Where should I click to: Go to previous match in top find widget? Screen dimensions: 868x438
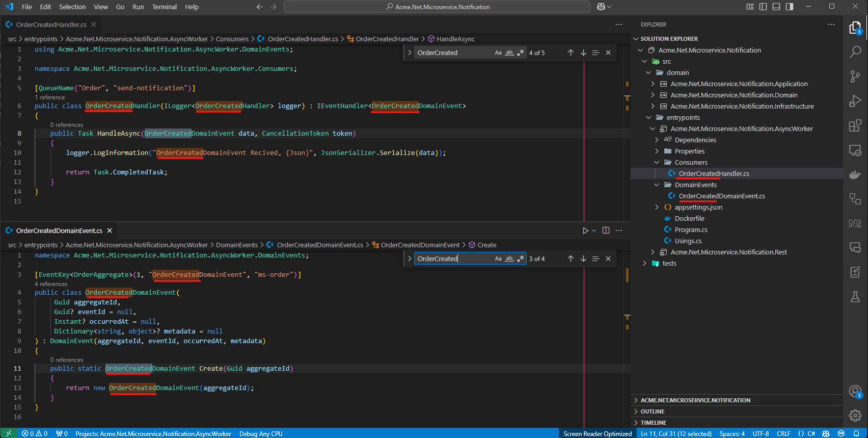click(571, 53)
